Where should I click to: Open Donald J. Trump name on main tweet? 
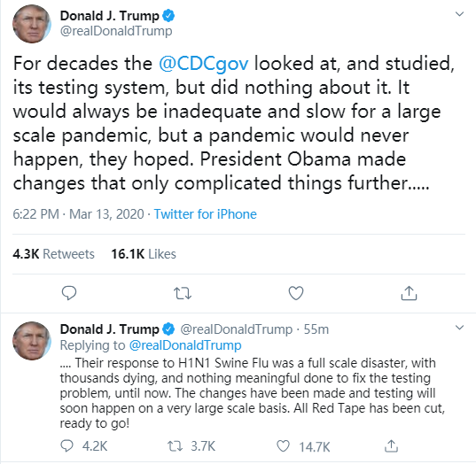coord(109,16)
